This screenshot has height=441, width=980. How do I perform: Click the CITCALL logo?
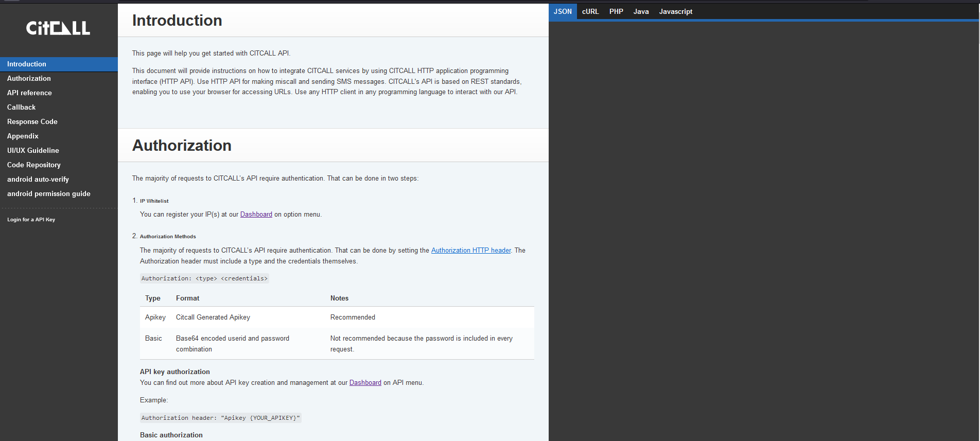coord(58,28)
